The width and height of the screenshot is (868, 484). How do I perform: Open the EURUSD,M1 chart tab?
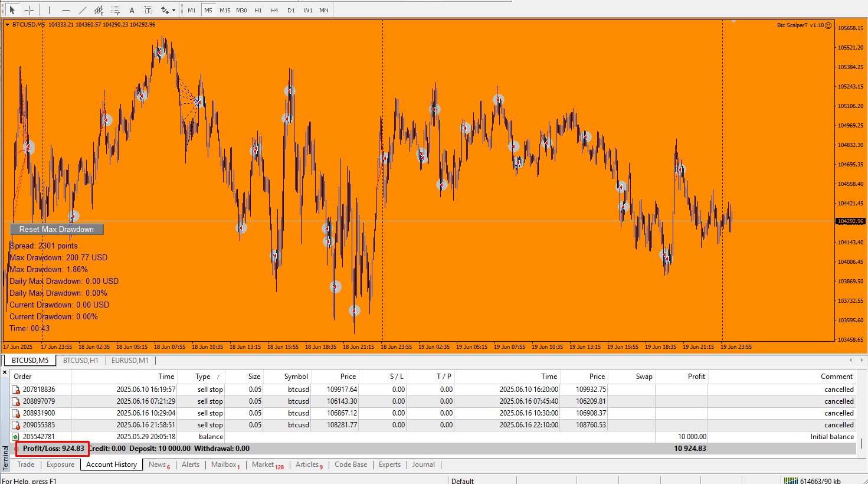pos(130,360)
